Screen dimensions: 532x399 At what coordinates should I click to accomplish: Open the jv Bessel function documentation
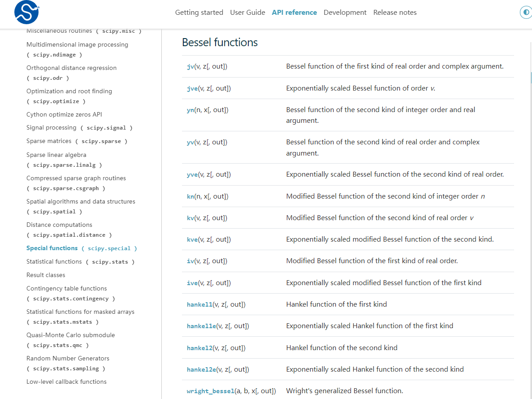coord(190,66)
